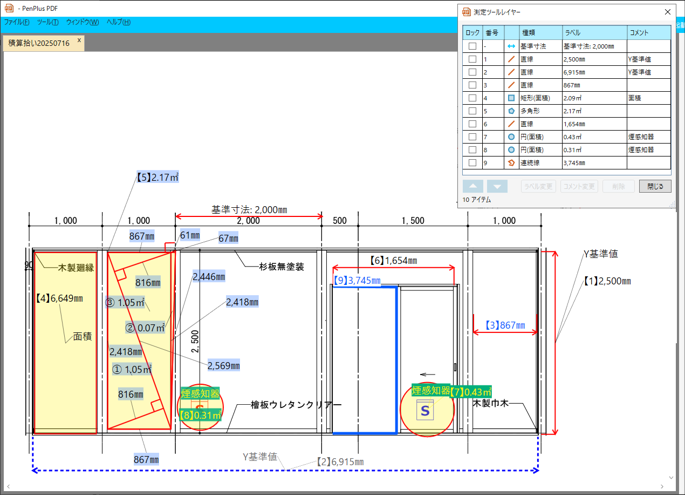The width and height of the screenshot is (685, 495).
Task: Click the 測定ツールレイヤー dialog title icon
Action: point(466,12)
